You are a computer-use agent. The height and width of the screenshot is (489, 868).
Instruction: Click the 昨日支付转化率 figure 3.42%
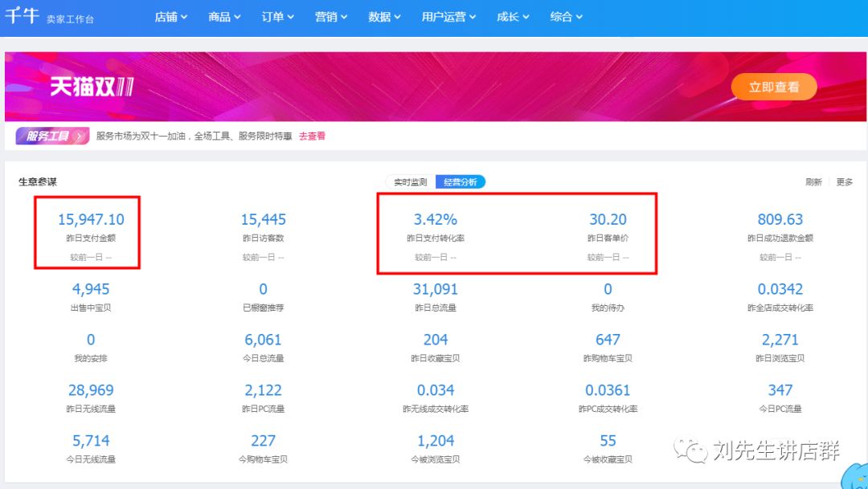click(436, 219)
